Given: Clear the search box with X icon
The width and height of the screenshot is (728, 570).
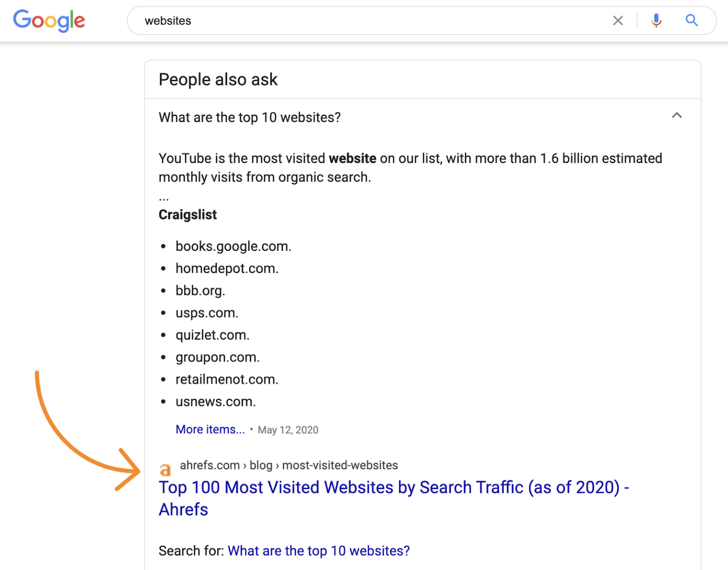Looking at the screenshot, I should [618, 20].
